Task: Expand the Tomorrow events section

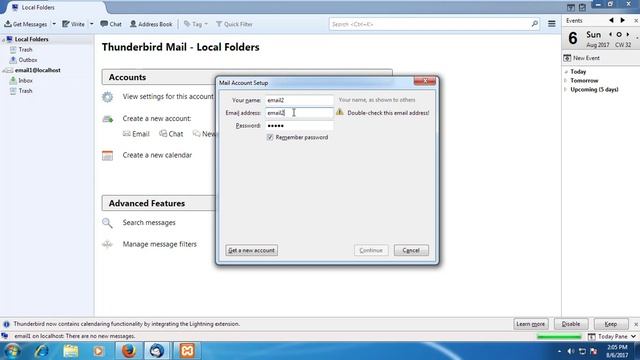Action: click(x=566, y=81)
